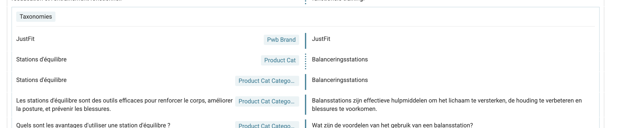Screen dimensions: 644x128
Task: Select the Taxonomies section label
Action: point(36,16)
